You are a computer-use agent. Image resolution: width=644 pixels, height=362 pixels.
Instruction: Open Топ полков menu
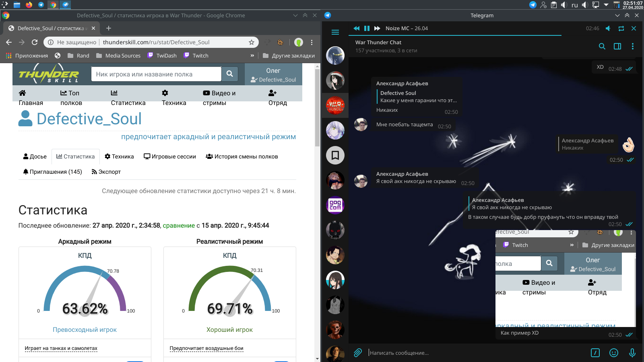coord(71,98)
